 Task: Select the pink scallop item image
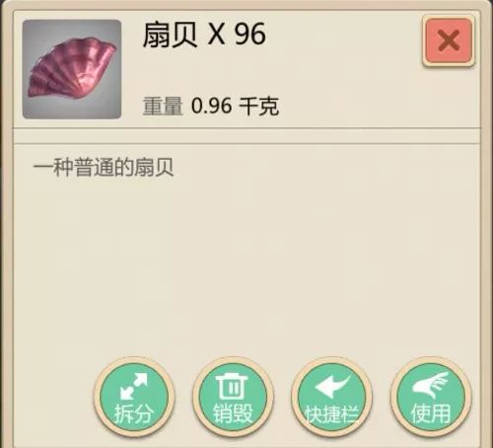tap(72, 69)
